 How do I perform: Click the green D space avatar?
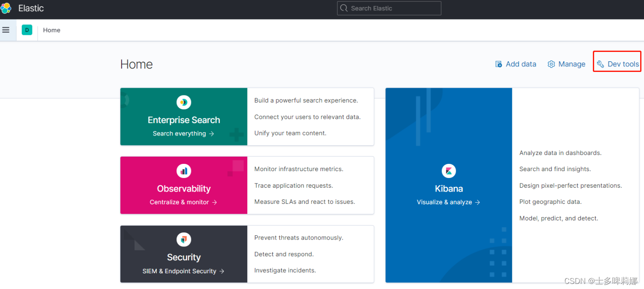coord(27,30)
